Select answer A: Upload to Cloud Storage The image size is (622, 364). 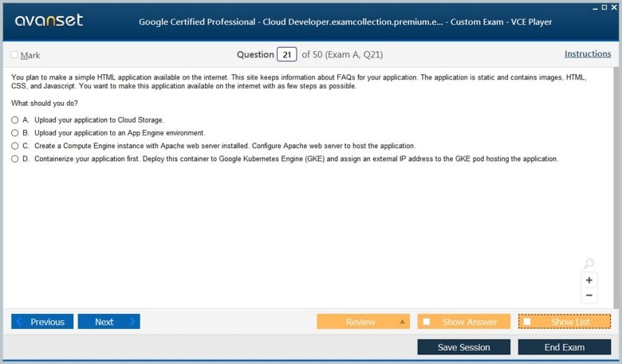(x=15, y=119)
